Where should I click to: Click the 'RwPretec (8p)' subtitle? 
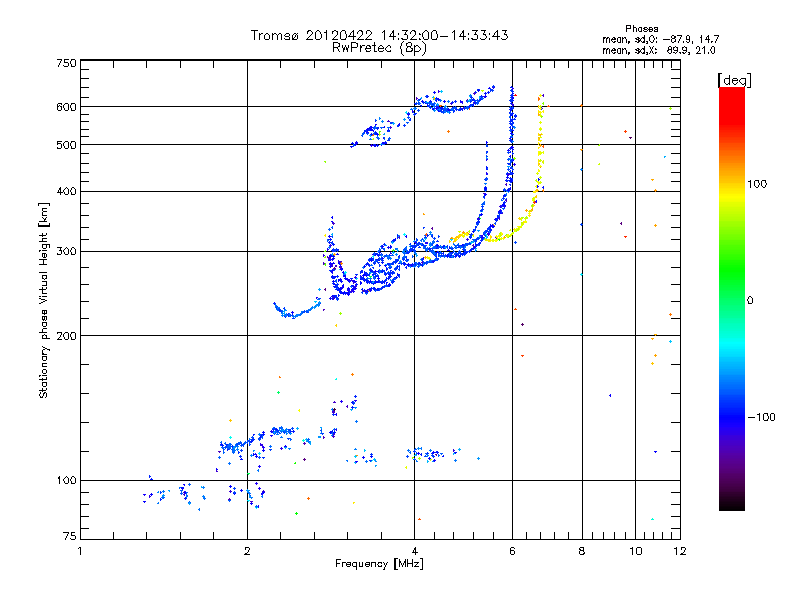point(379,48)
